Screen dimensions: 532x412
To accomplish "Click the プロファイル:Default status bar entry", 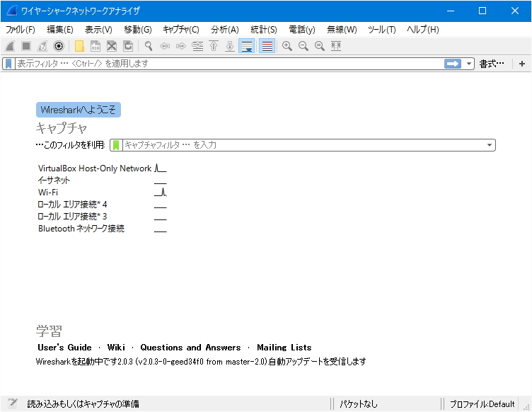I will (482, 404).
